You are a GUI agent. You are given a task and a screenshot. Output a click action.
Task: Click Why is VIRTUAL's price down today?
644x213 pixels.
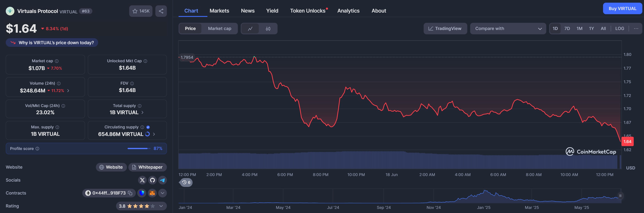pos(52,43)
